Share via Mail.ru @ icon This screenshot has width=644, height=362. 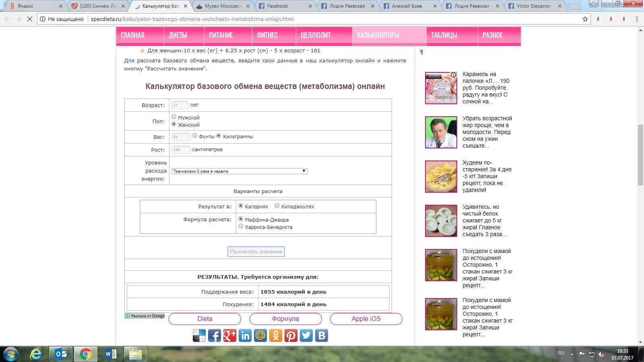pyautogui.click(x=260, y=335)
